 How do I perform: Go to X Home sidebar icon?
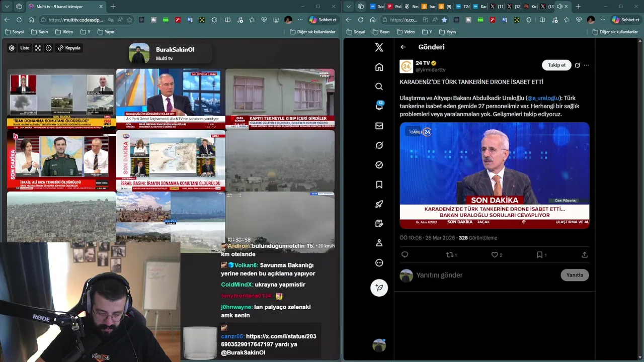coord(379,67)
